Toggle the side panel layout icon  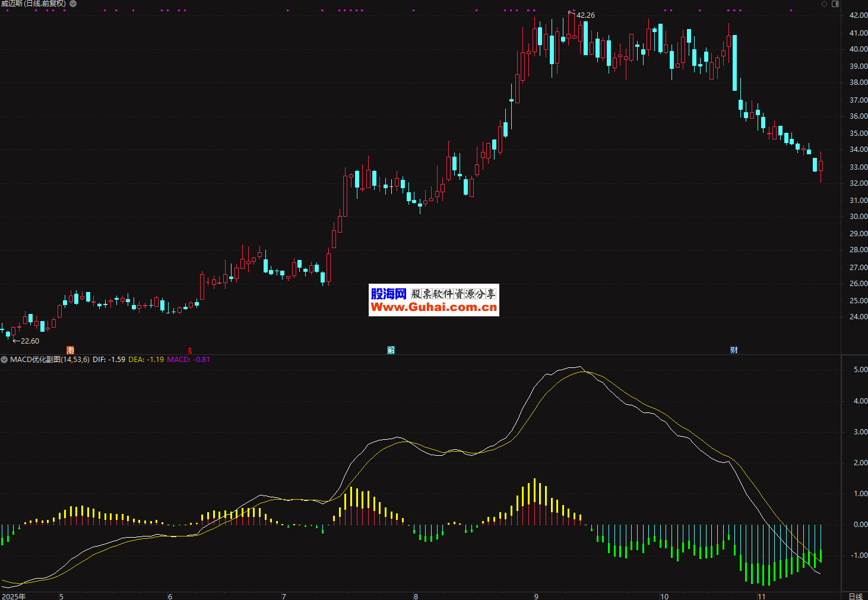(x=835, y=4)
